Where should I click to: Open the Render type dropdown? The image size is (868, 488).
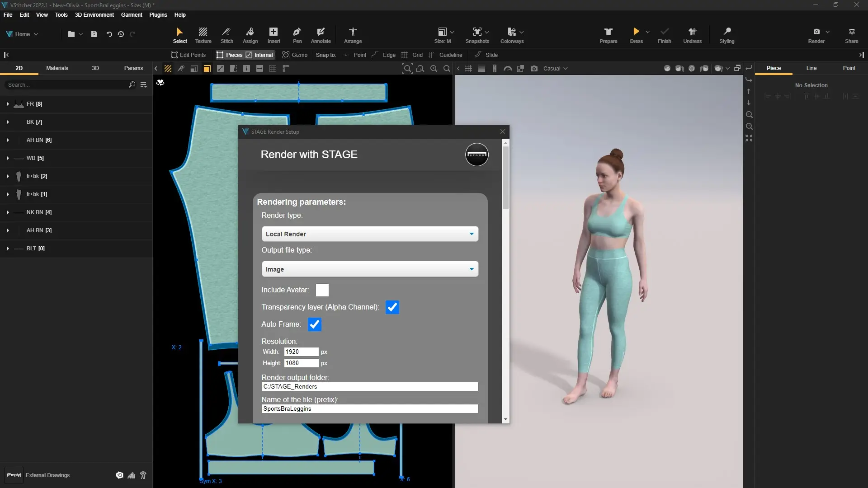coord(369,234)
